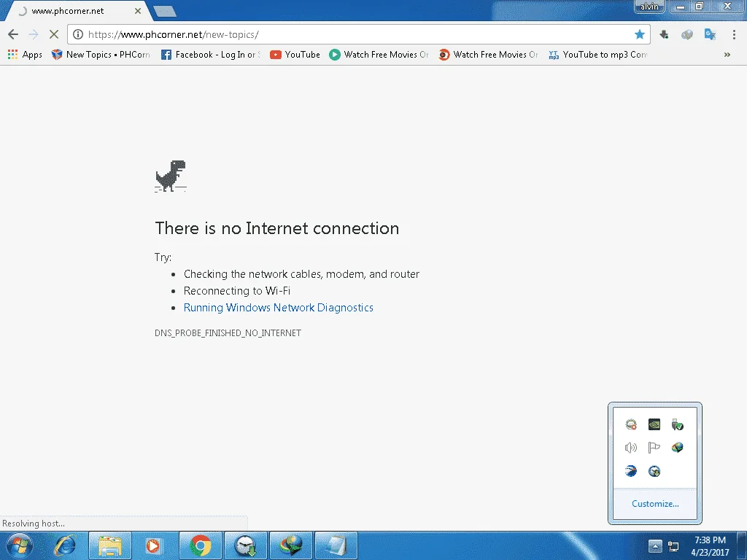Click the chat icon with the red X in the tray popup
This screenshot has width=747, height=560.
(631, 424)
